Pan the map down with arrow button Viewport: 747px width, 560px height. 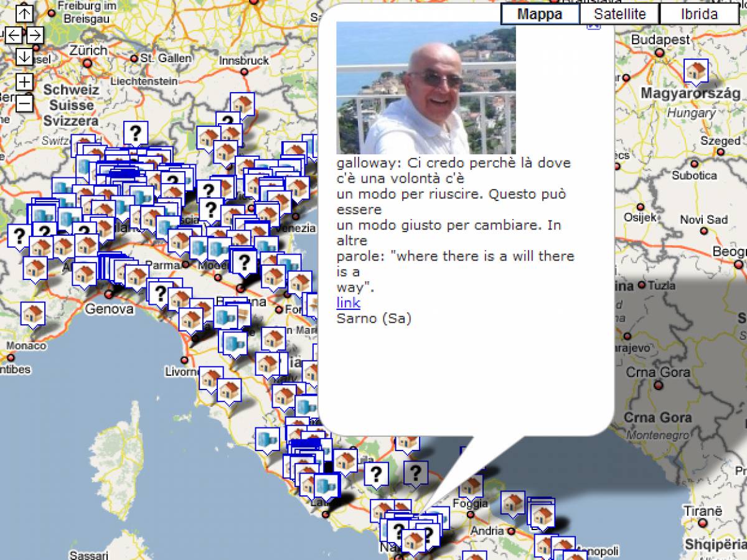point(24,57)
